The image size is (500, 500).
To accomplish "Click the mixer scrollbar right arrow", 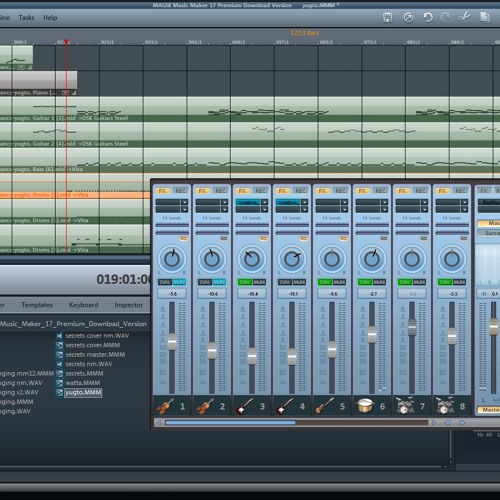I will [x=434, y=423].
